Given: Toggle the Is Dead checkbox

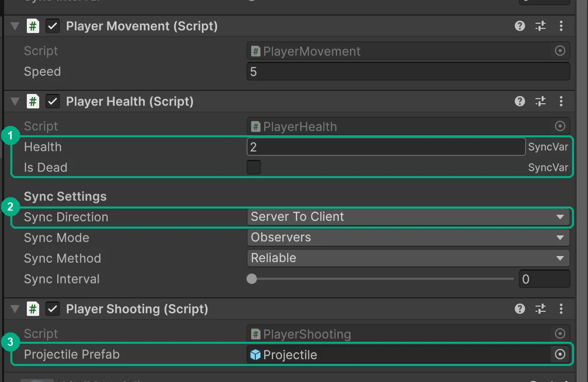Looking at the screenshot, I should [254, 167].
